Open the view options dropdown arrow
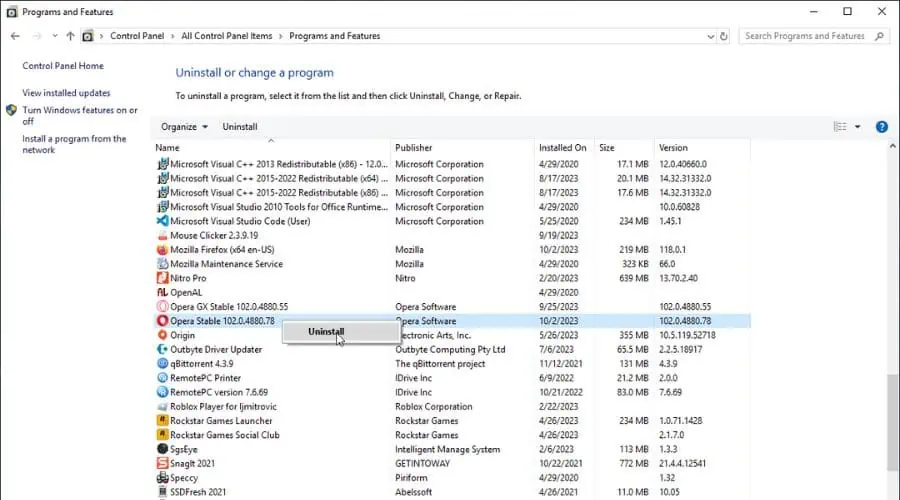Image resolution: width=900 pixels, height=500 pixels. [858, 127]
